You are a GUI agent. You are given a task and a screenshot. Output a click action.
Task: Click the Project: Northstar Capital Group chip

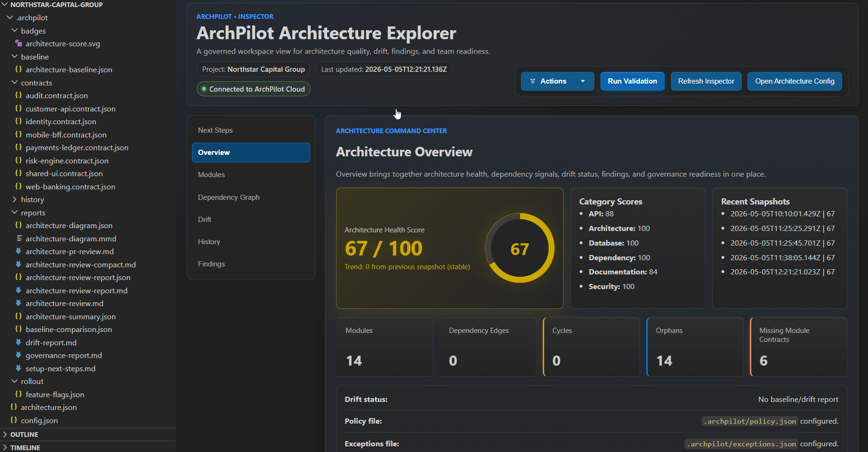253,69
